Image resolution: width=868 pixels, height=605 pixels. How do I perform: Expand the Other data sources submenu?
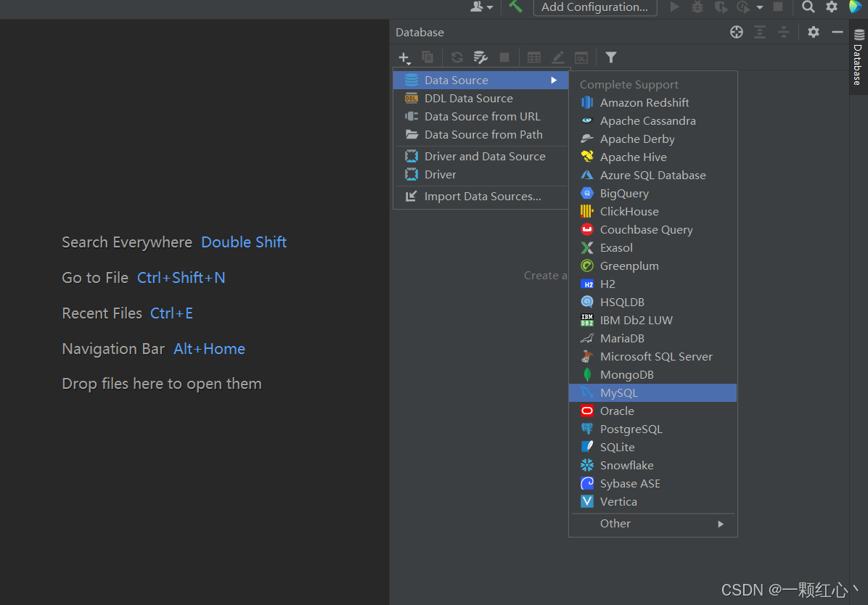pyautogui.click(x=652, y=524)
